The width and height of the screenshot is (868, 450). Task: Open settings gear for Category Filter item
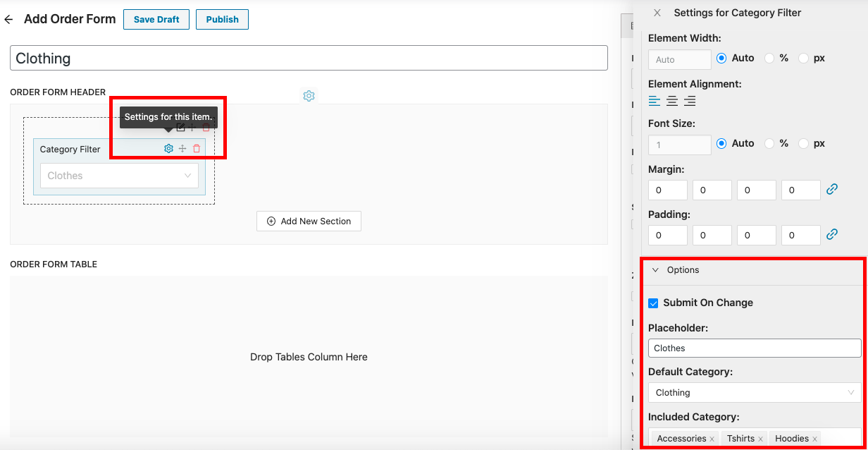(168, 149)
